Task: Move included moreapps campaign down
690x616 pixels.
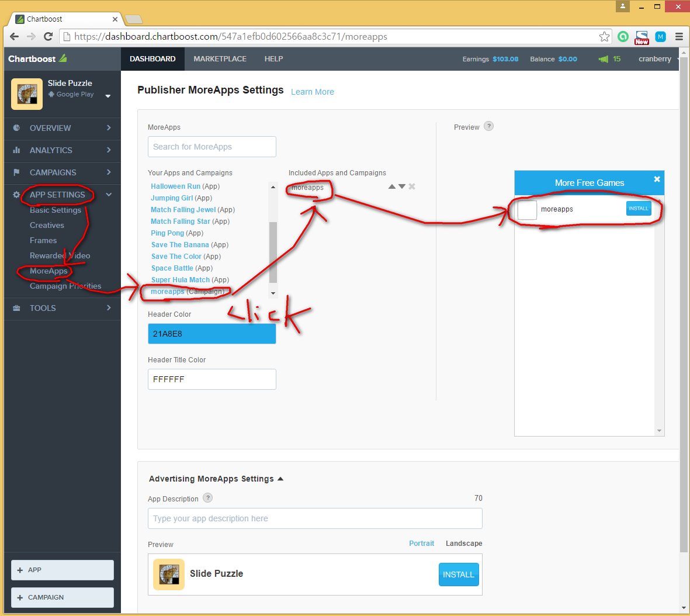Action: [x=402, y=186]
